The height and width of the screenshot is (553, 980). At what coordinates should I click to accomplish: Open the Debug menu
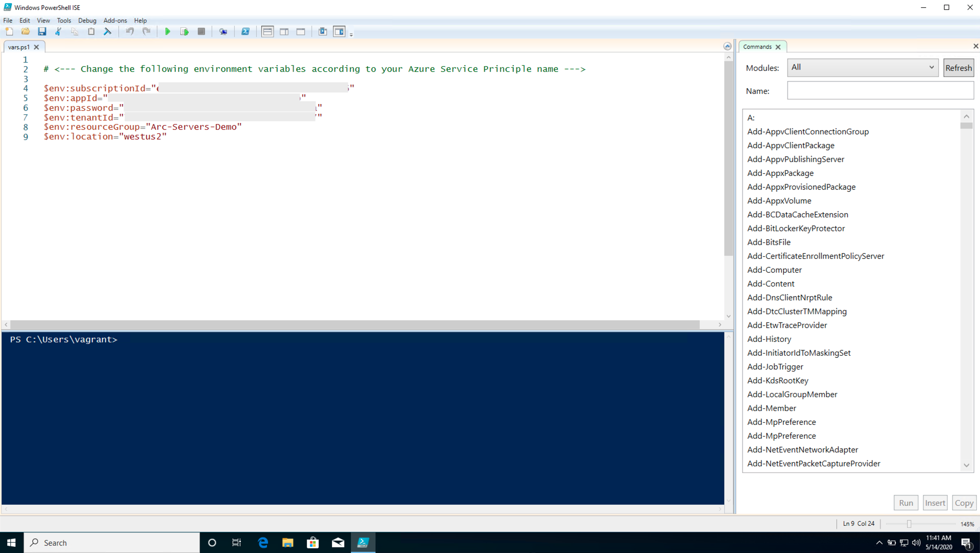pos(87,21)
